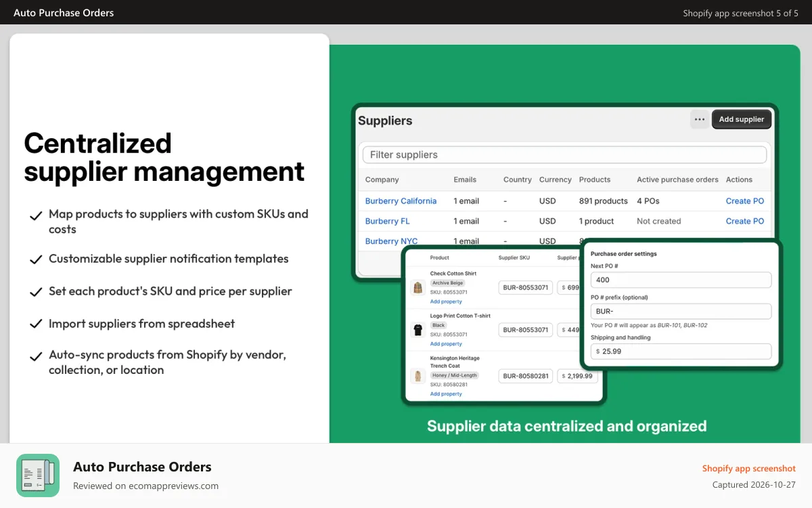Screen dimensions: 812x508
Task: Create PO for Burberry FL
Action: (x=745, y=221)
